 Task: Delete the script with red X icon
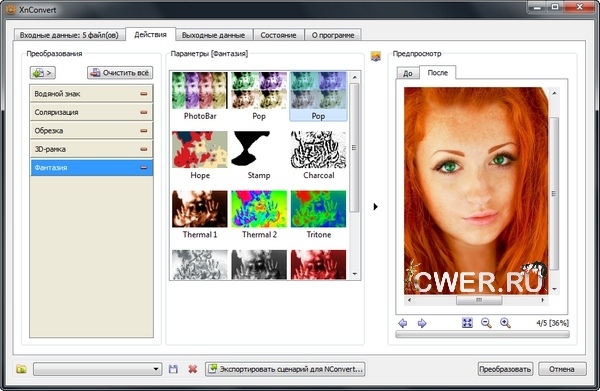point(193,369)
